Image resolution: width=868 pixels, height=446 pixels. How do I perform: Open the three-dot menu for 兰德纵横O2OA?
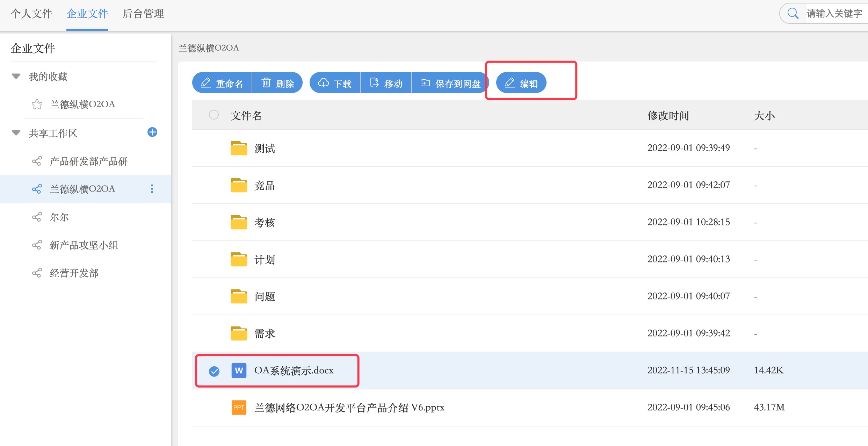point(152,189)
